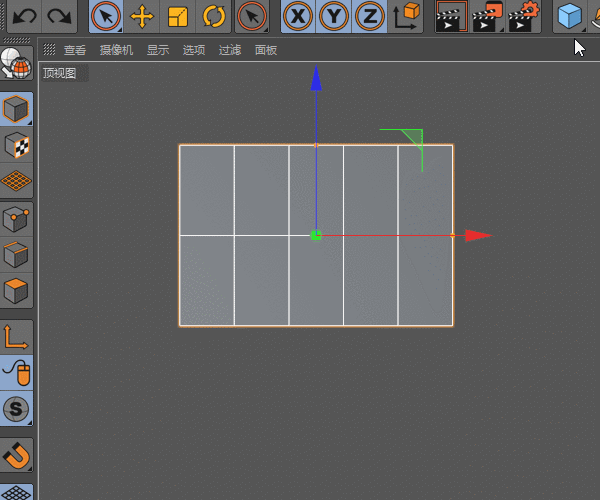Switch to Texture mode
Viewport: 600px width, 500px height.
pos(16,145)
